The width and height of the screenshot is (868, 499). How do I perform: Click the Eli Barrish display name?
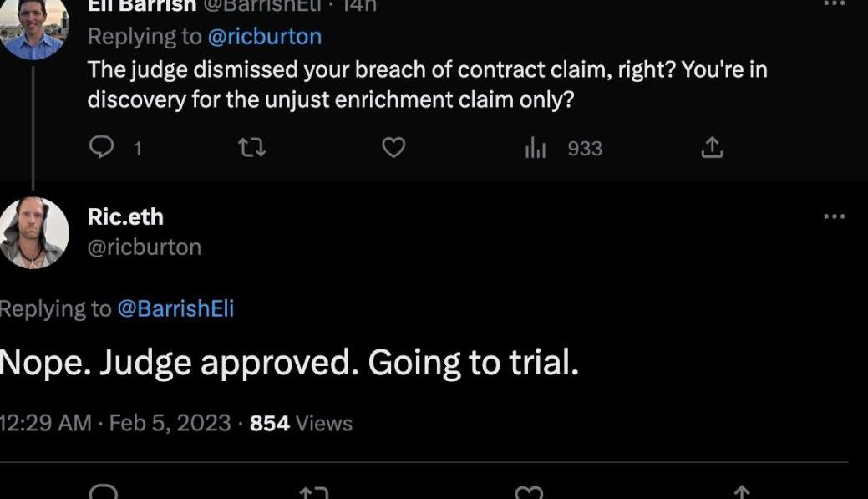tap(142, 7)
